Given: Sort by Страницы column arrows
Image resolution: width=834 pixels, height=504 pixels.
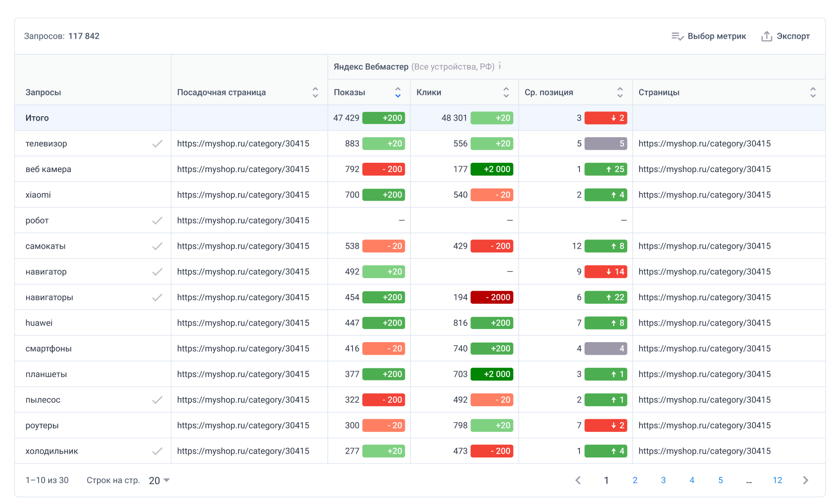Looking at the screenshot, I should click(813, 92).
